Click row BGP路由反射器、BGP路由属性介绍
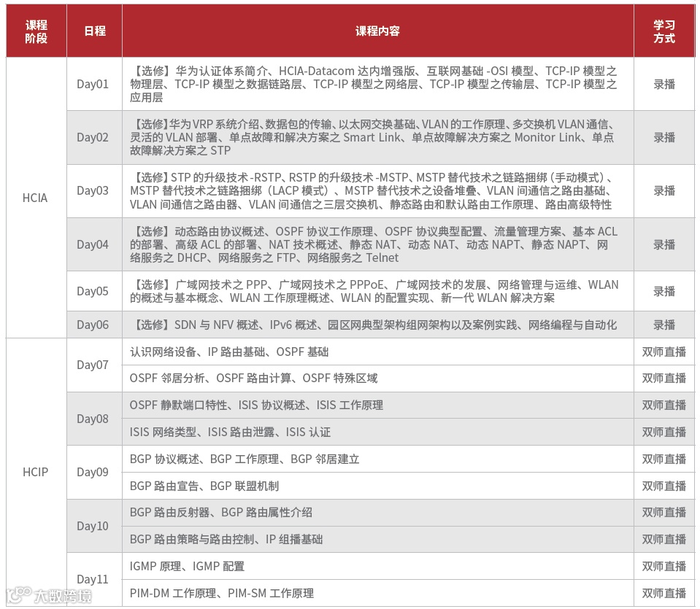The width and height of the screenshot is (700, 609). (x=377, y=512)
